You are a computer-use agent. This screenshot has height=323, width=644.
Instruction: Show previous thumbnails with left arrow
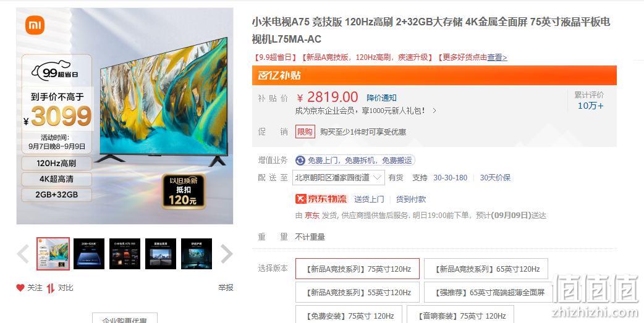(x=23, y=254)
